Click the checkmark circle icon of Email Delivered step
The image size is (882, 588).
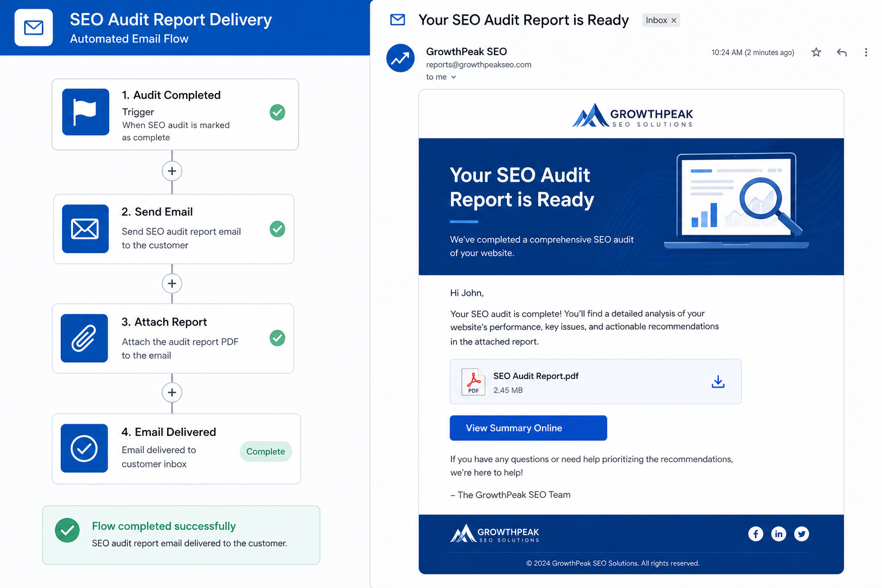[x=84, y=448]
